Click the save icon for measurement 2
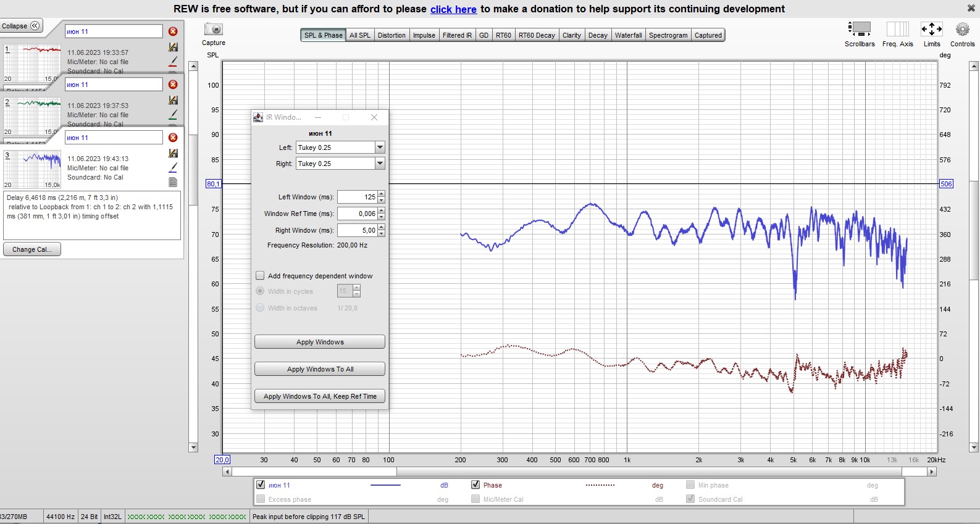The width and height of the screenshot is (980, 524). (x=173, y=100)
